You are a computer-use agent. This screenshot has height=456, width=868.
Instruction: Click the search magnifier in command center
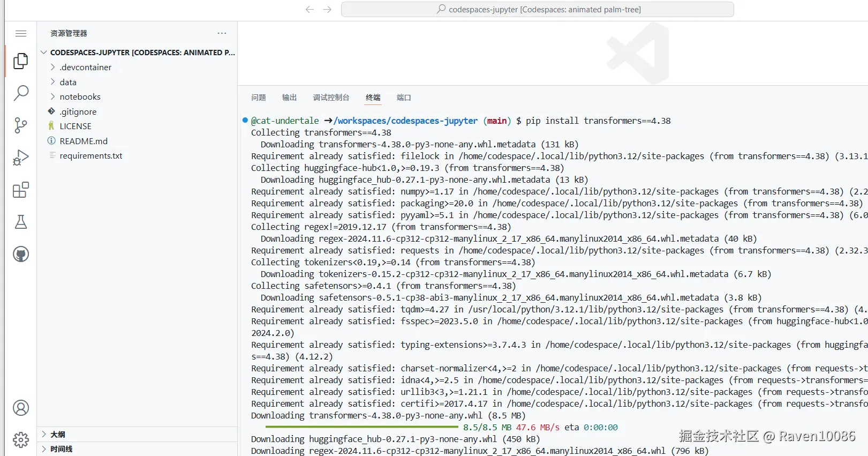click(441, 9)
